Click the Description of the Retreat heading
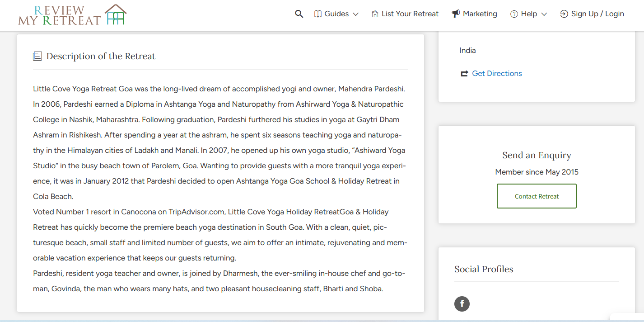Viewport: 644px width, 322px height. click(101, 56)
